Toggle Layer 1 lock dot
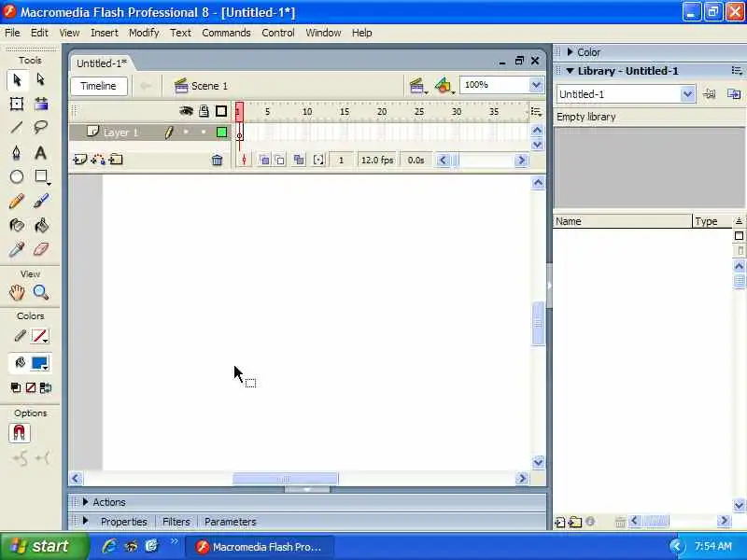747x560 pixels. (x=204, y=132)
